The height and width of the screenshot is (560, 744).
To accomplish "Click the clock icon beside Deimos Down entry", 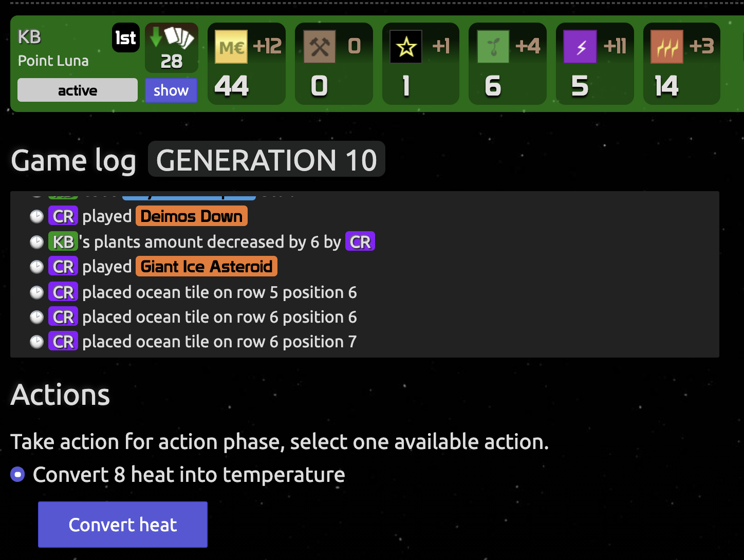I will [36, 216].
